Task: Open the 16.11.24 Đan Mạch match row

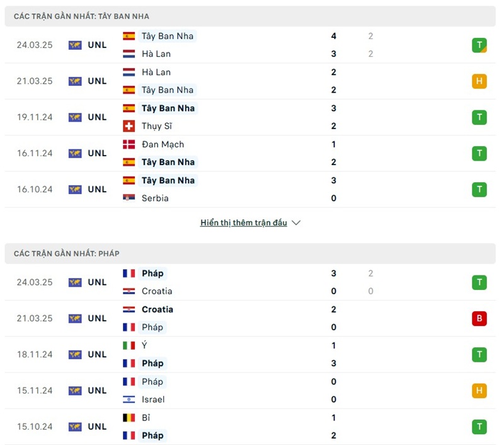Action: pyautogui.click(x=252, y=153)
